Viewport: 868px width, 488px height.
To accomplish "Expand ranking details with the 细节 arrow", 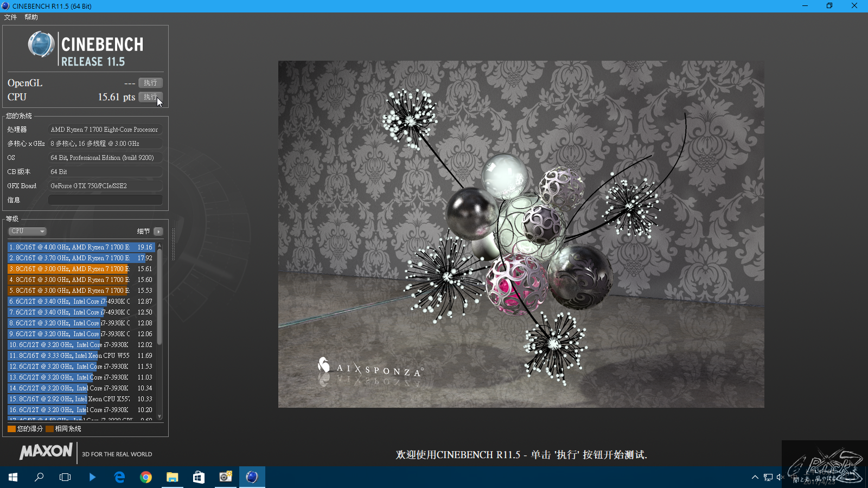I will click(158, 232).
